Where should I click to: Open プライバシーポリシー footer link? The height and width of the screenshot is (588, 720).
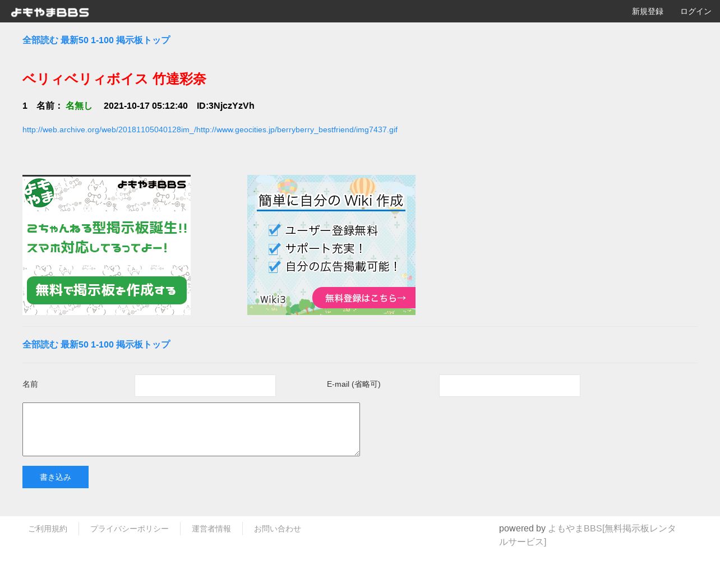tap(130, 529)
